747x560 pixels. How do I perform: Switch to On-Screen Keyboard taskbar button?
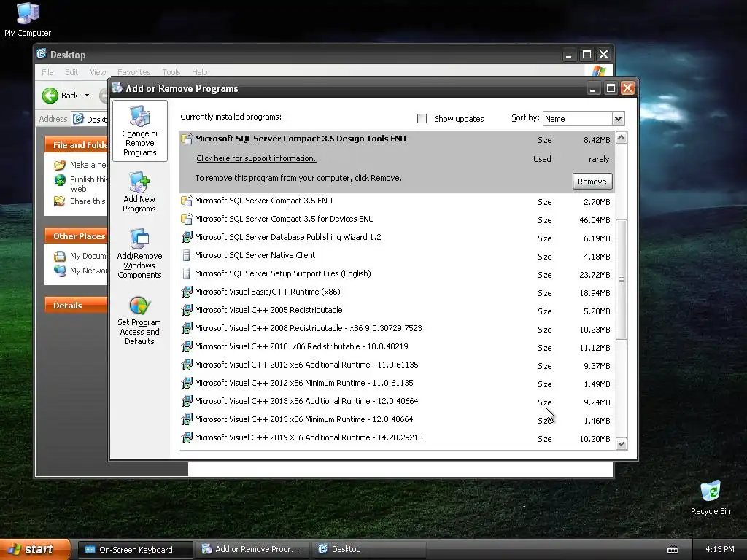click(136, 550)
